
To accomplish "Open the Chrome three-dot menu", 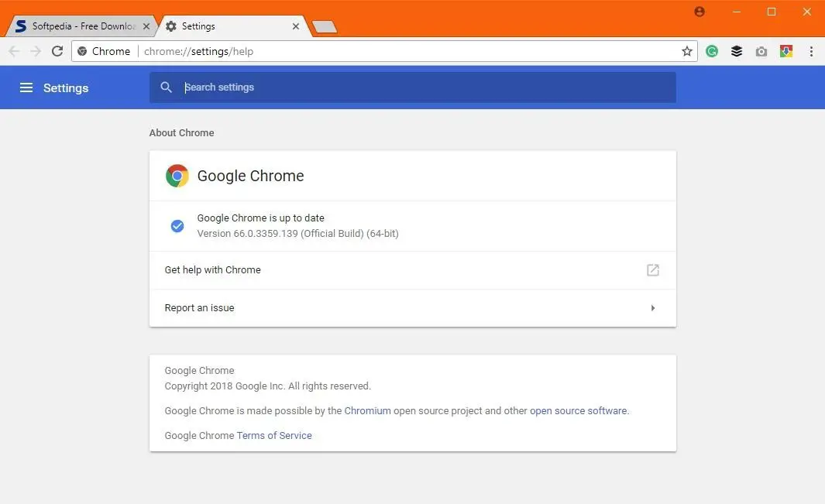I will [811, 51].
